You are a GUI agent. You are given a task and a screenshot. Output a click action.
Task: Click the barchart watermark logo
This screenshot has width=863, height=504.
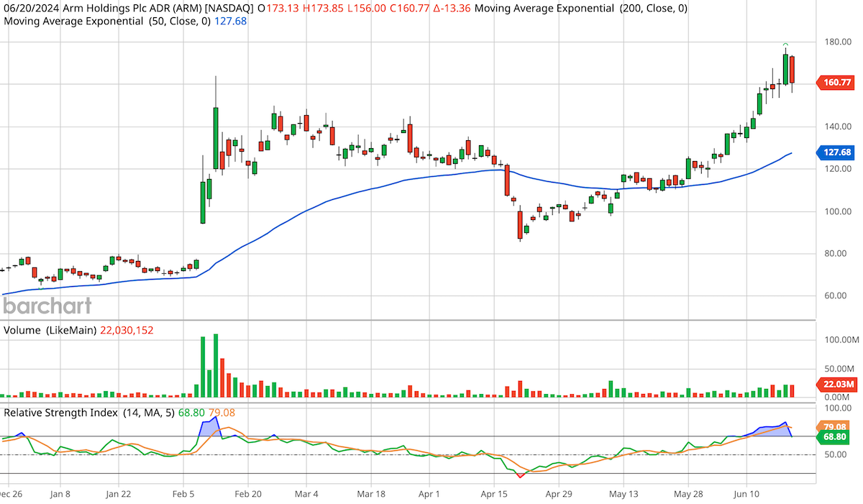45,306
